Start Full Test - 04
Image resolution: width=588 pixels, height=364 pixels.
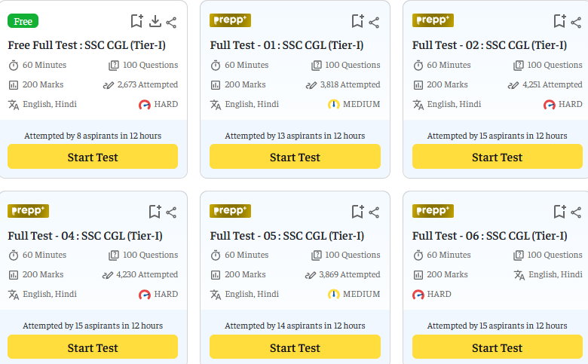93,347
